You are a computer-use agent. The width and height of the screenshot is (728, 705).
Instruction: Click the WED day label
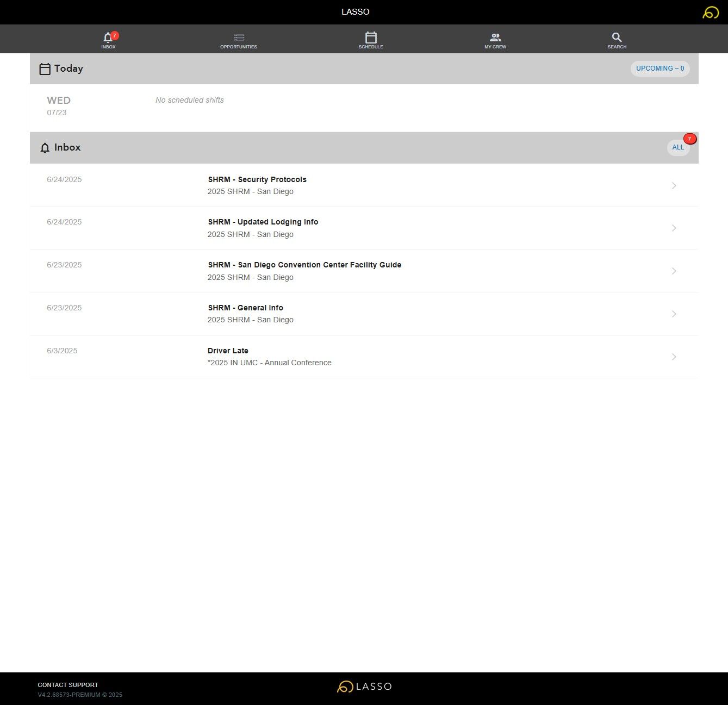(x=59, y=101)
